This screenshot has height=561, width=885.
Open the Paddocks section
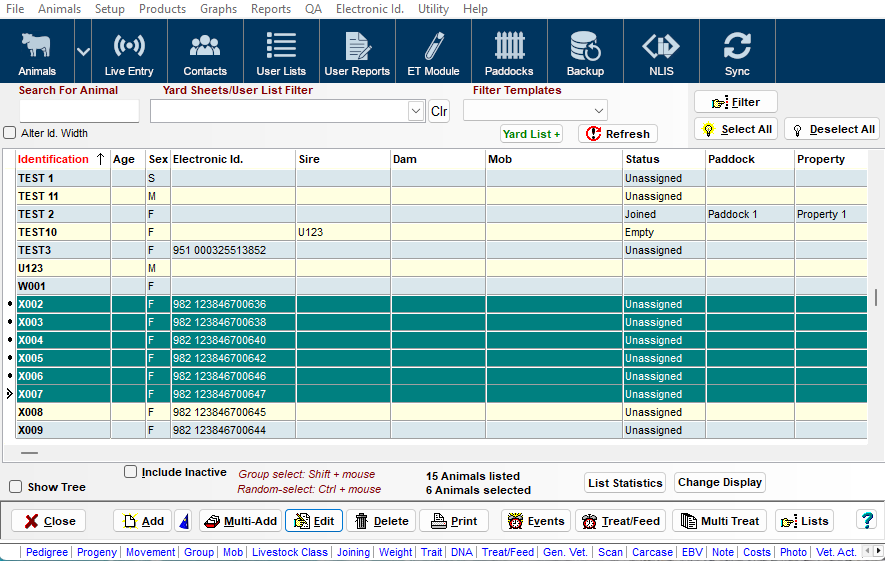tap(509, 54)
